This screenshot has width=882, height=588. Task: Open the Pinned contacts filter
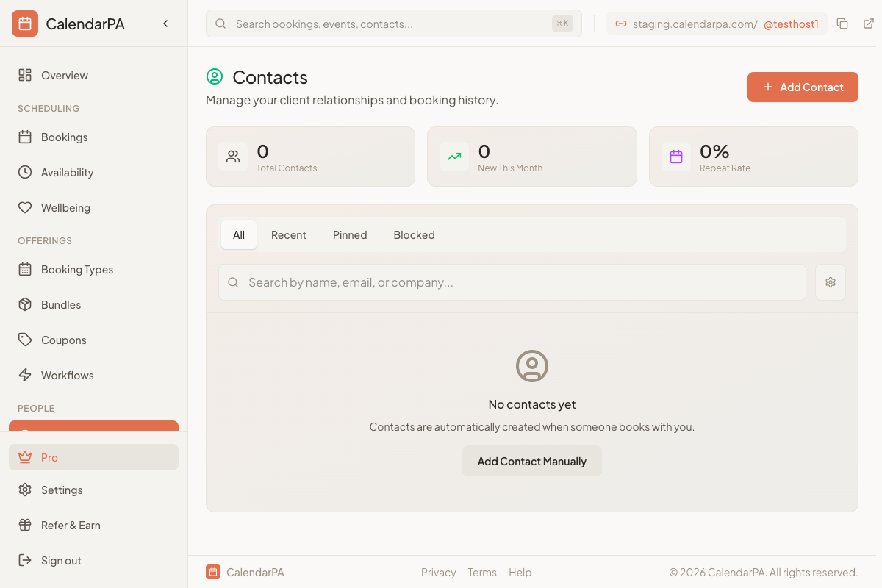coord(349,234)
